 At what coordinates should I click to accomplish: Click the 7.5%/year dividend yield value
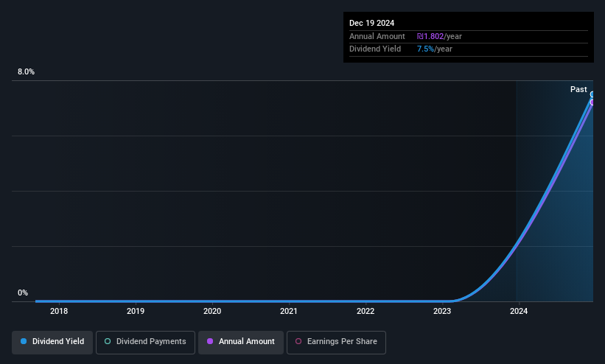pos(435,49)
